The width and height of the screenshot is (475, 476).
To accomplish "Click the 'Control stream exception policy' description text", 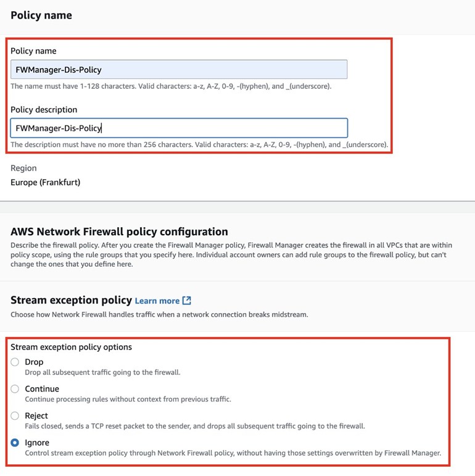I will pyautogui.click(x=233, y=453).
